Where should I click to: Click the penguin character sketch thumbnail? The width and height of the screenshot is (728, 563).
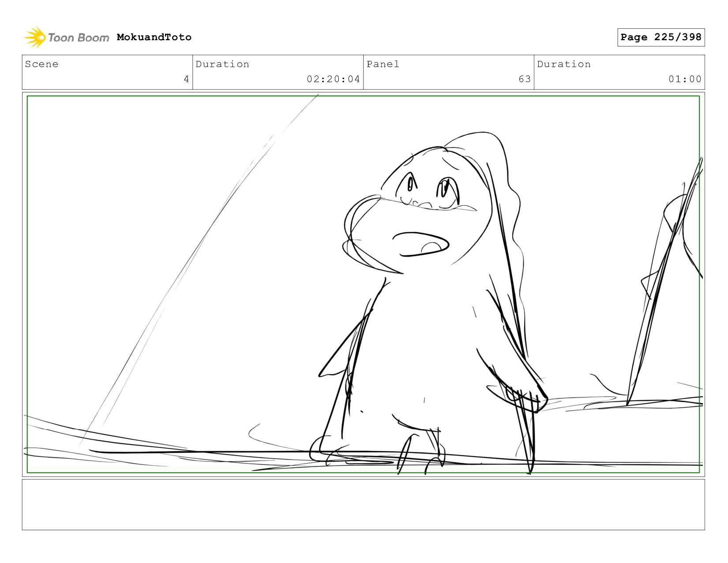[x=363, y=284]
